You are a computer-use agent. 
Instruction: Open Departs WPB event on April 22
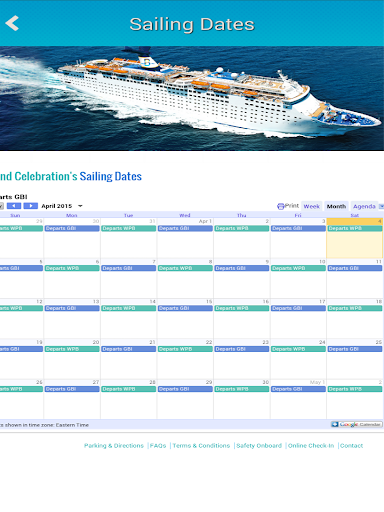click(185, 349)
